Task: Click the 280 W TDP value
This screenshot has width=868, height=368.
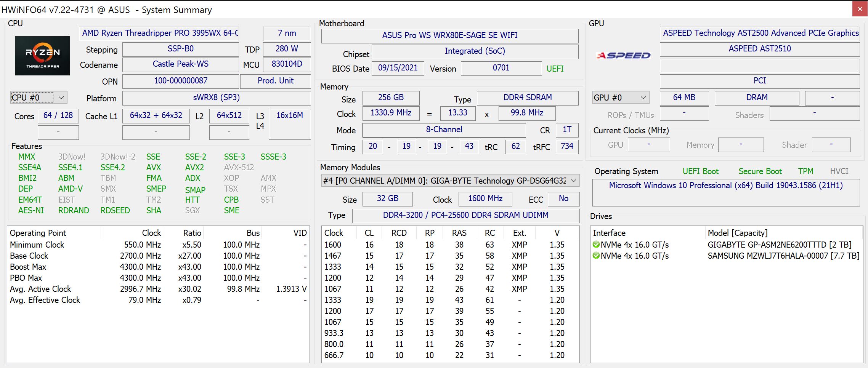Action: point(287,49)
